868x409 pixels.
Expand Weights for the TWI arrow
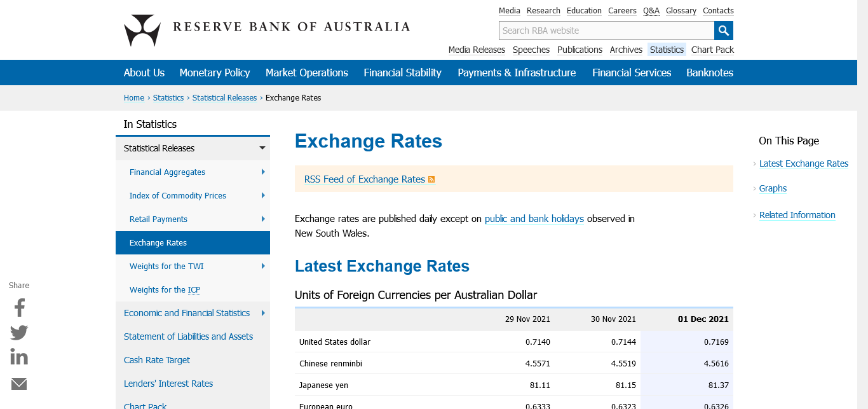tap(262, 266)
